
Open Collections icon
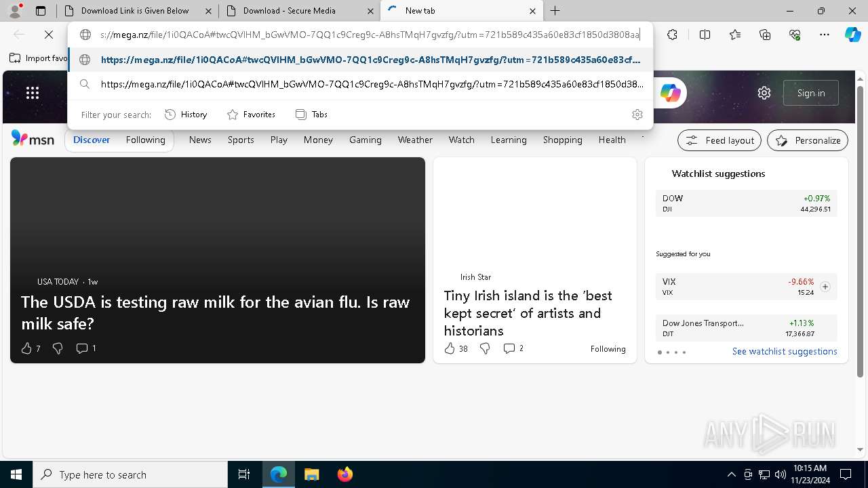click(765, 35)
